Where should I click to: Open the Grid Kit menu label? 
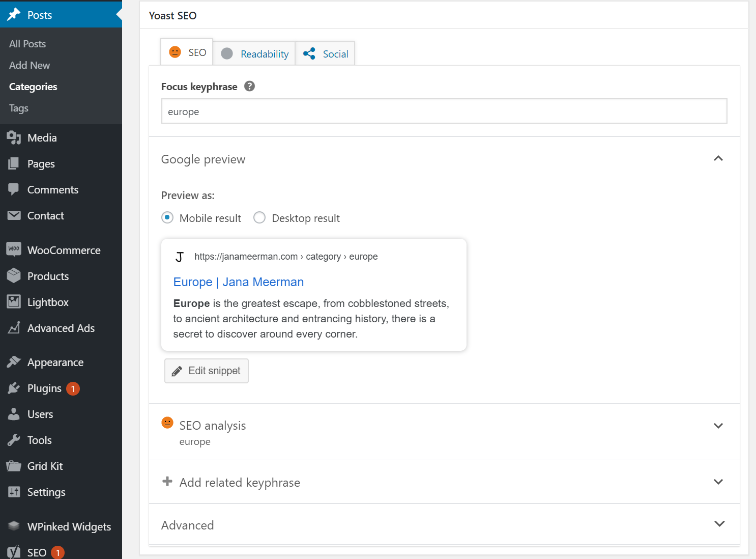(x=45, y=466)
